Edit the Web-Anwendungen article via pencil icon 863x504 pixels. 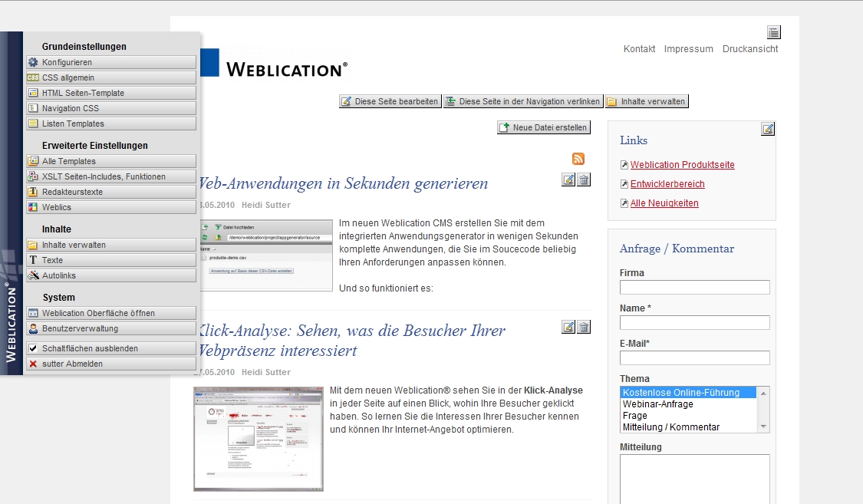568,179
